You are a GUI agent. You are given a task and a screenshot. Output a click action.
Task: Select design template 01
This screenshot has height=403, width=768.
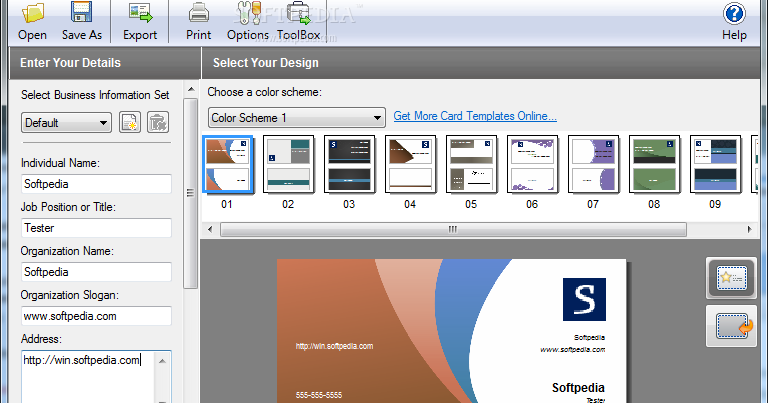tap(227, 164)
